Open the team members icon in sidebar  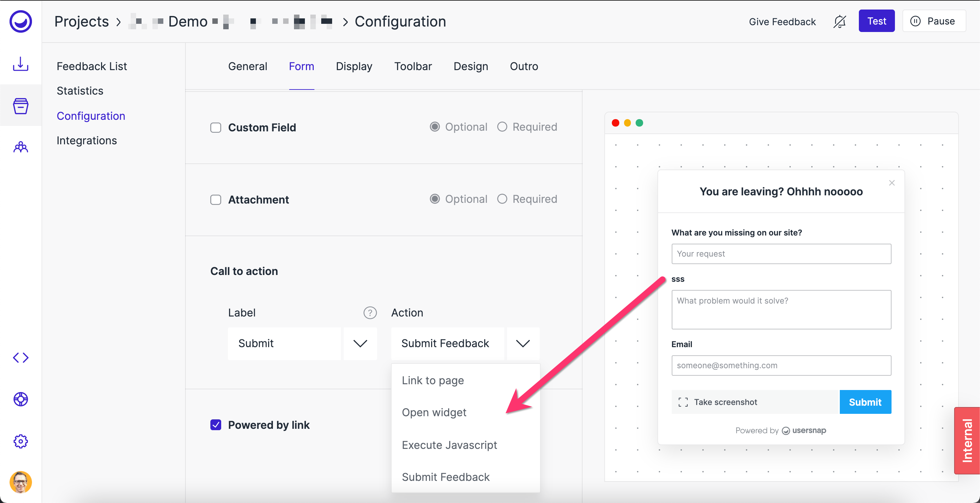point(20,147)
